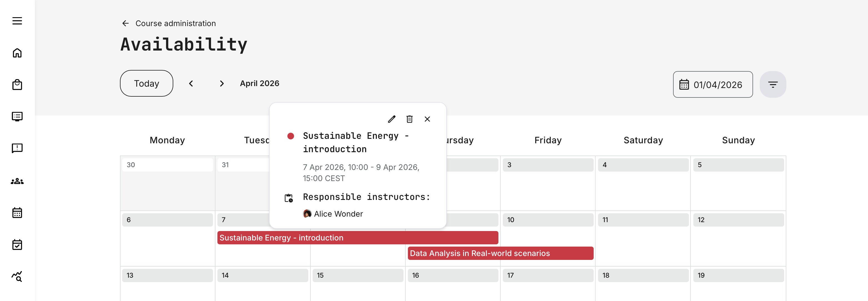Edit the Sustainable Energy event with the pencil icon
The width and height of the screenshot is (868, 301).
click(392, 119)
